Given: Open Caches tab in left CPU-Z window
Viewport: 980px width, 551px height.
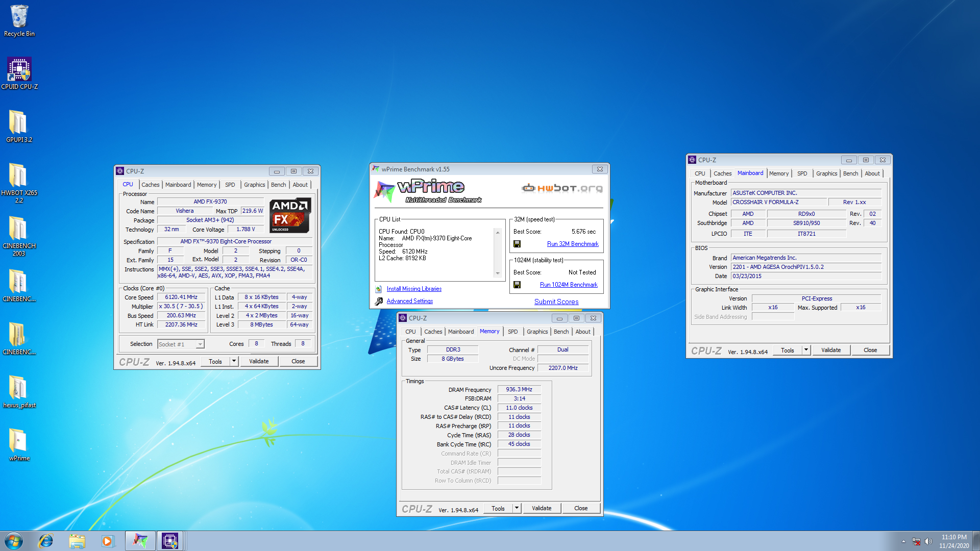Looking at the screenshot, I should (150, 185).
